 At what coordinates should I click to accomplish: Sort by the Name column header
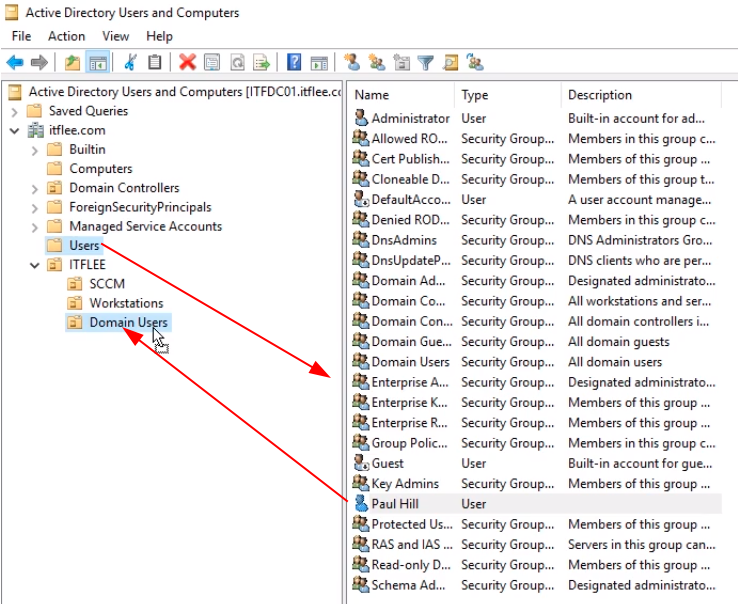401,95
